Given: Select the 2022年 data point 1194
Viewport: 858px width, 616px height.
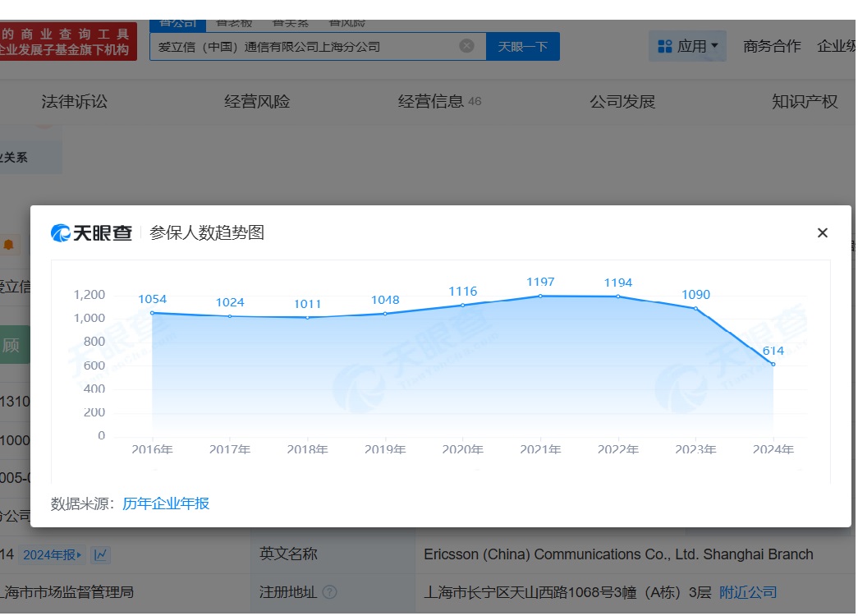Looking at the screenshot, I should (618, 297).
